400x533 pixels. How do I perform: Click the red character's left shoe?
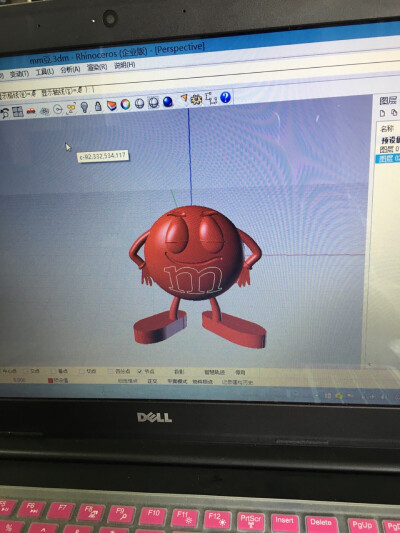[x=160, y=327]
